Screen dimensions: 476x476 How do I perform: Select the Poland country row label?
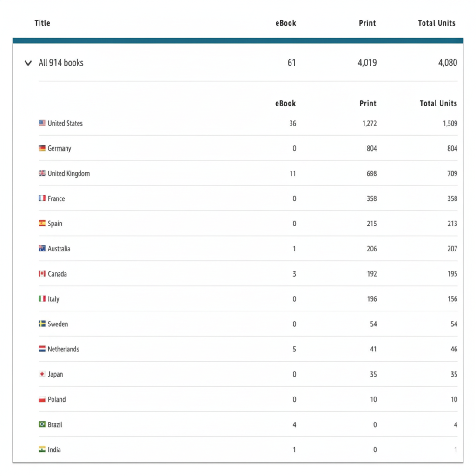[x=57, y=399]
